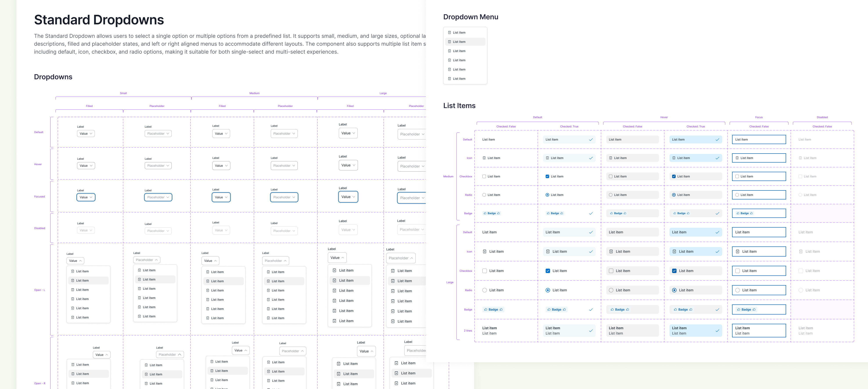Click document icon in Large Icon row, Focus column

pos(738,251)
